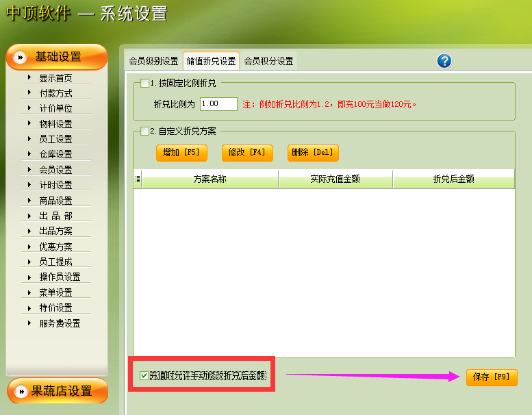Image resolution: width=532 pixels, height=415 pixels.
Task: Open 商品设置 in the sidebar
Action: coord(56,201)
